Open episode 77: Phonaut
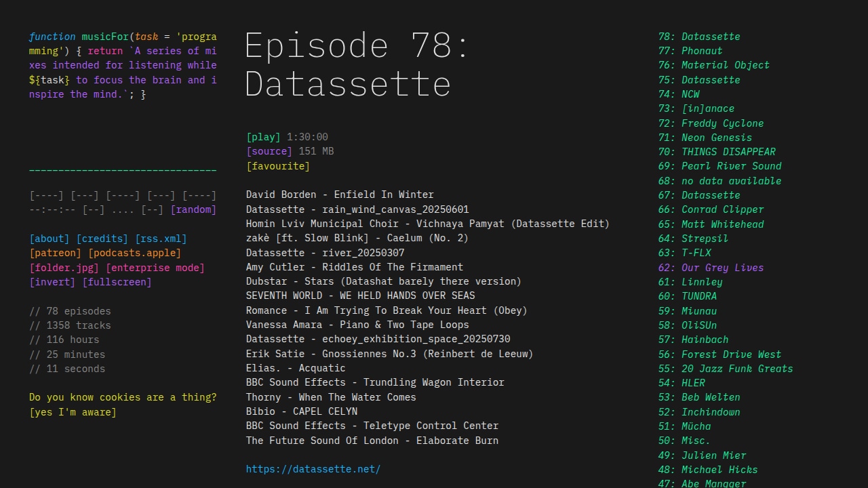 690,51
